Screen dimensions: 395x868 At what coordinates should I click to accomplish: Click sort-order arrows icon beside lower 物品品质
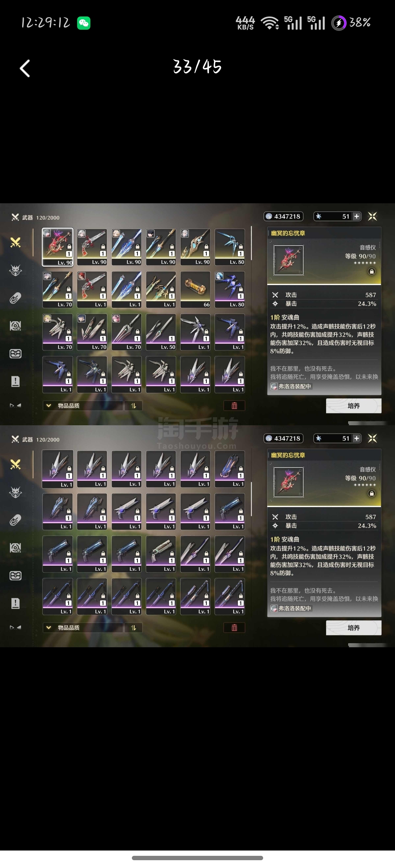click(133, 628)
